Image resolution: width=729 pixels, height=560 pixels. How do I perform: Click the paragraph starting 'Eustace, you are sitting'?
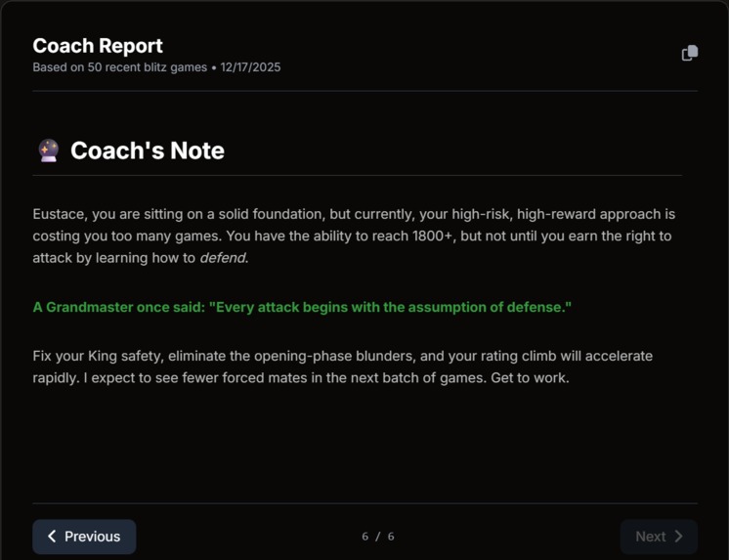[x=354, y=236]
